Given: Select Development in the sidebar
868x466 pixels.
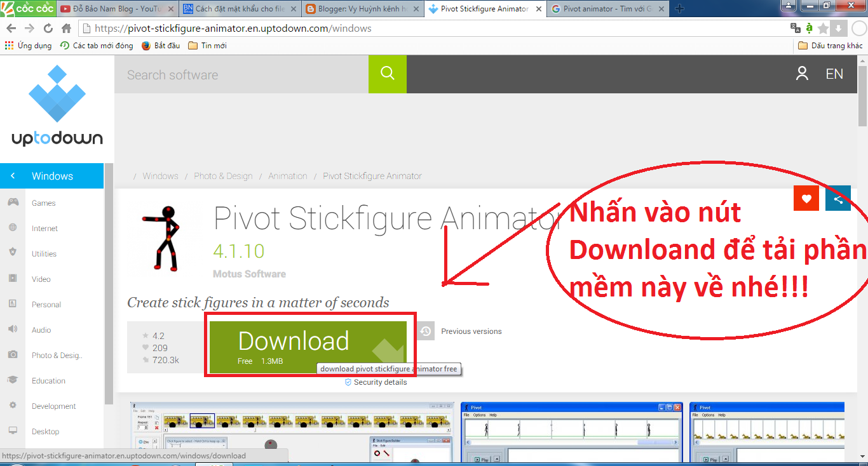Looking at the screenshot, I should coord(53,406).
